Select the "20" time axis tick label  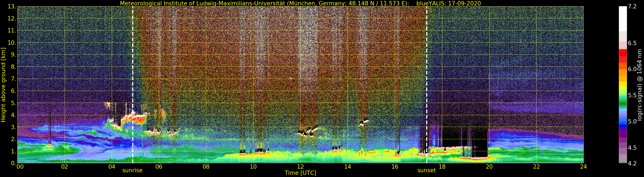tap(489, 166)
